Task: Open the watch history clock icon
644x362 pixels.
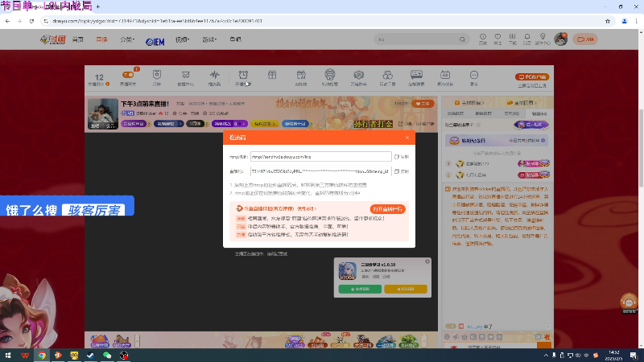Action: (482, 37)
